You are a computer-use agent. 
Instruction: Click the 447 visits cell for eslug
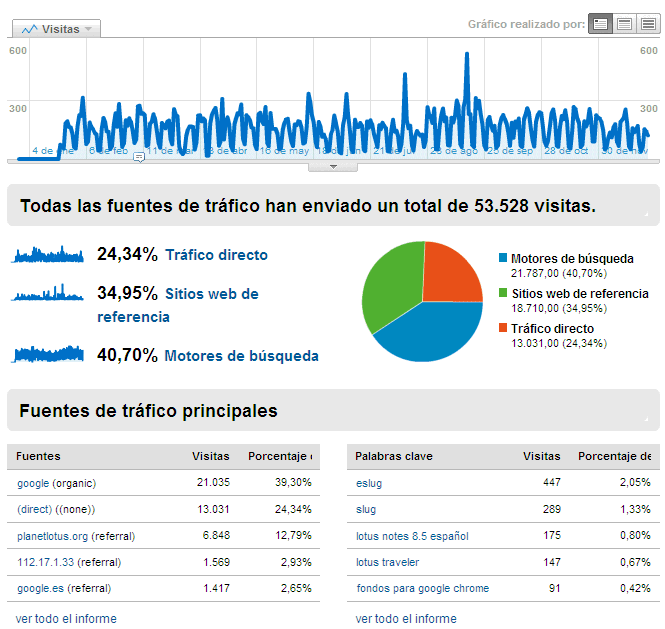point(552,482)
